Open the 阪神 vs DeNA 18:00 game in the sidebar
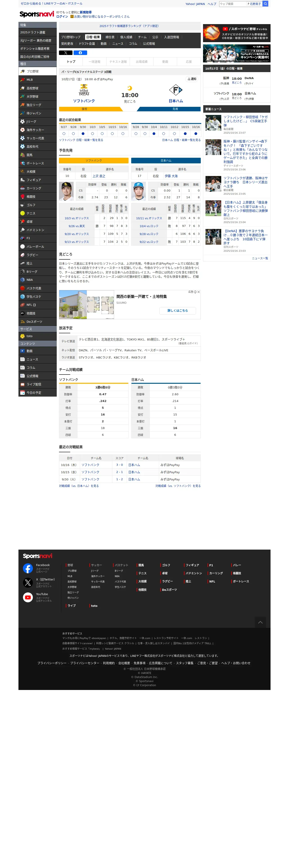The height and width of the screenshot is (868, 289). click(237, 80)
